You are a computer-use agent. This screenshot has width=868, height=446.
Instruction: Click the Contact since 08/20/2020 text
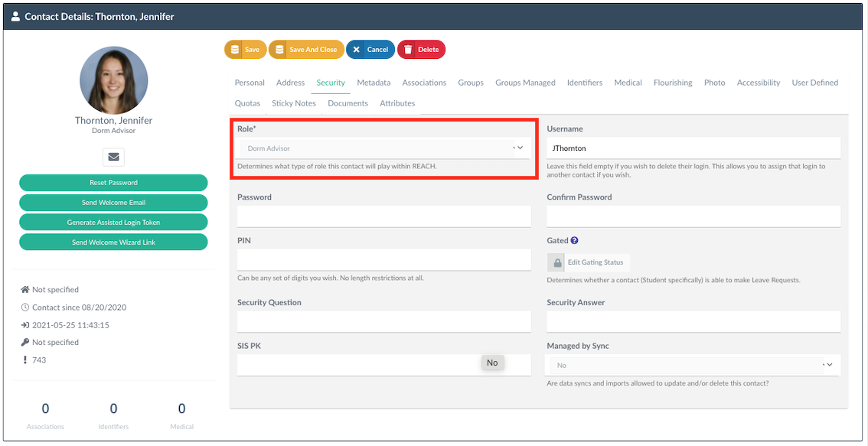[x=79, y=307]
